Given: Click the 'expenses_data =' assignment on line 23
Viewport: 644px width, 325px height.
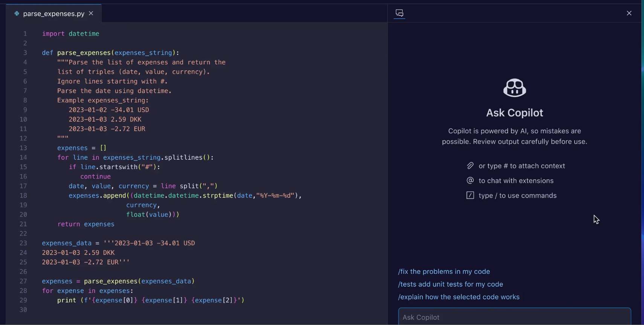Looking at the screenshot, I should point(118,243).
